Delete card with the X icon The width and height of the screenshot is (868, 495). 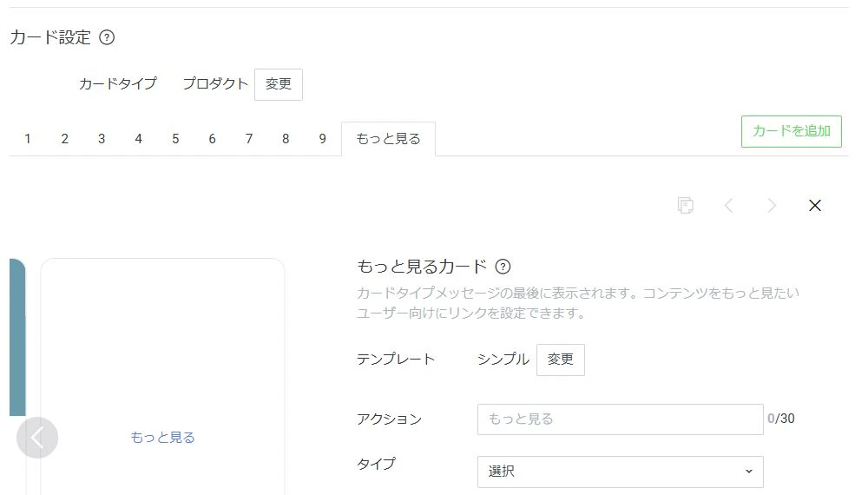point(815,206)
